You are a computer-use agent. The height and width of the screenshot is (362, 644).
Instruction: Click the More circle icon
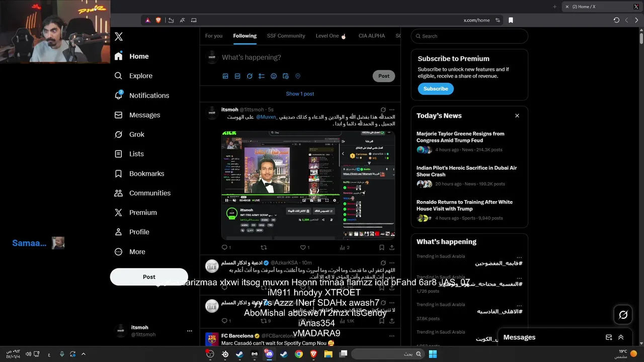[x=118, y=252]
